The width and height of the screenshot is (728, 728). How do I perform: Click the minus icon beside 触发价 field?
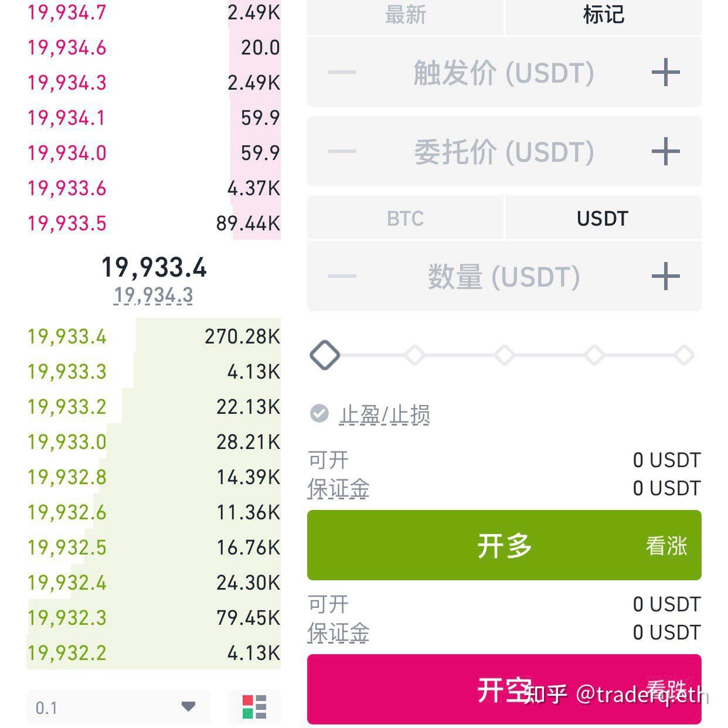tap(342, 72)
